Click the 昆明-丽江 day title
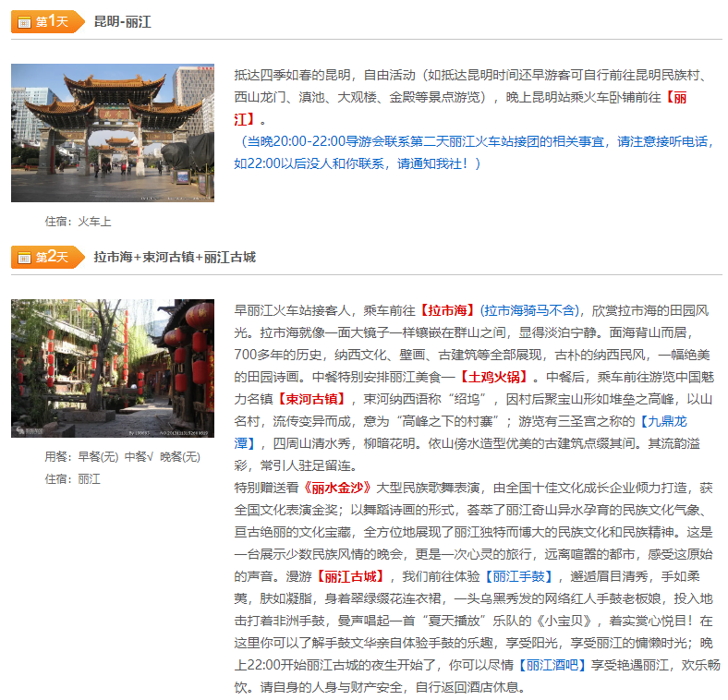Screen dimensions: 728x700 pyautogui.click(x=123, y=22)
